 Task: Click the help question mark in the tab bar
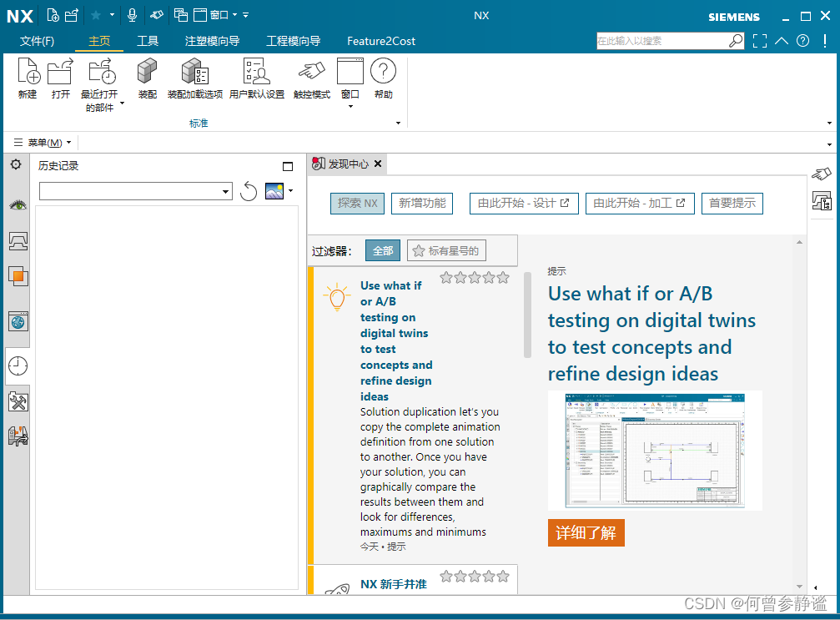click(802, 41)
